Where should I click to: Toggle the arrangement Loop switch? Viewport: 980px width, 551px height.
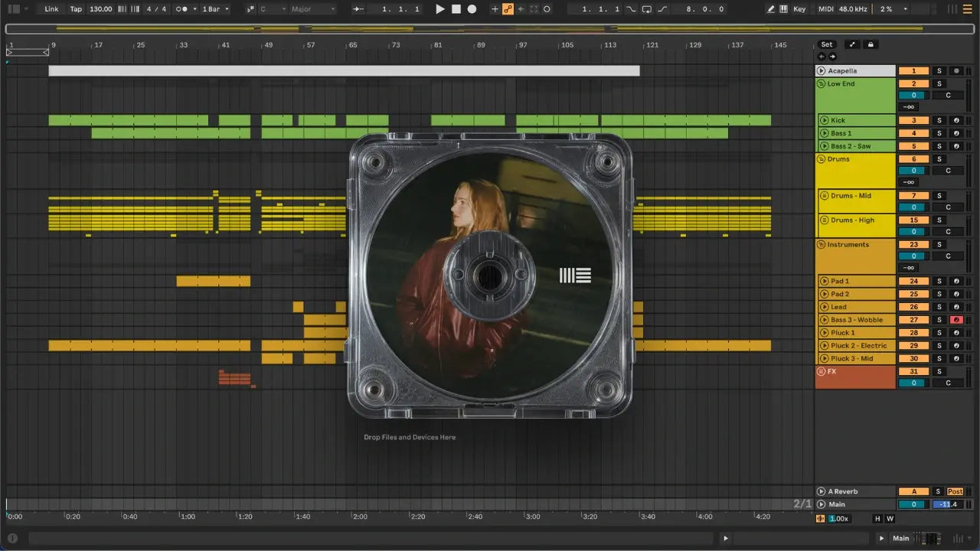tap(647, 9)
